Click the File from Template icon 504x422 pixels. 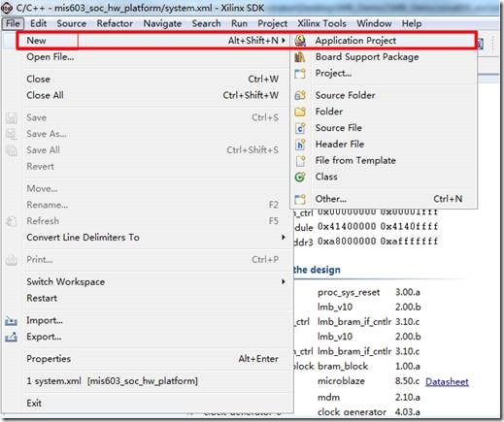pos(300,161)
